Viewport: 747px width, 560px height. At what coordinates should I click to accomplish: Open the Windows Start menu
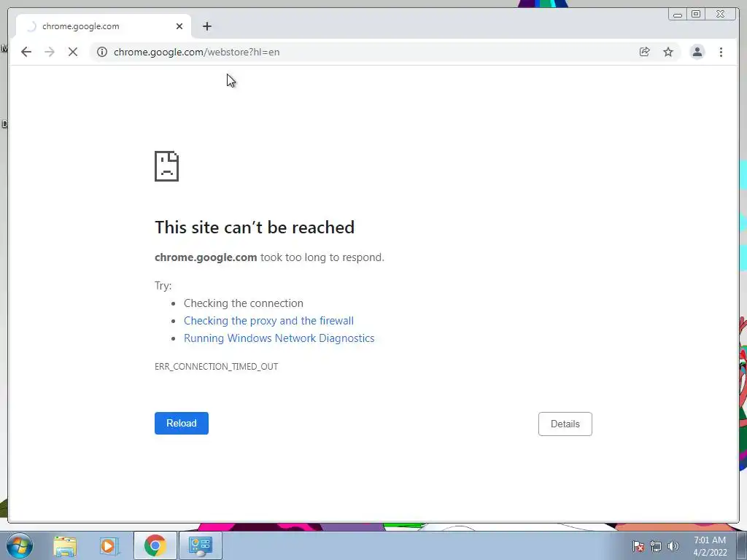click(x=20, y=545)
